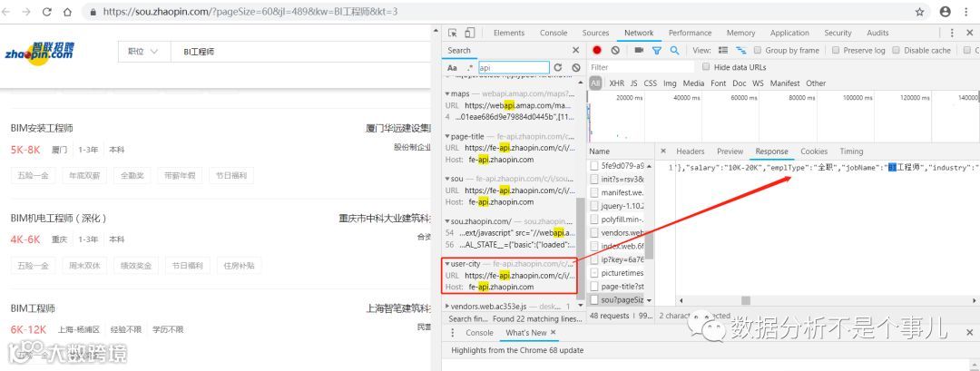
Task: Clear the network log
Action: pos(615,50)
